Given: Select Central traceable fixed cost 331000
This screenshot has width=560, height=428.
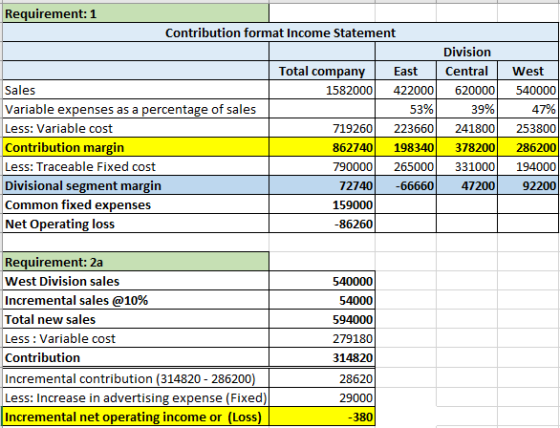Looking at the screenshot, I should (x=466, y=166).
